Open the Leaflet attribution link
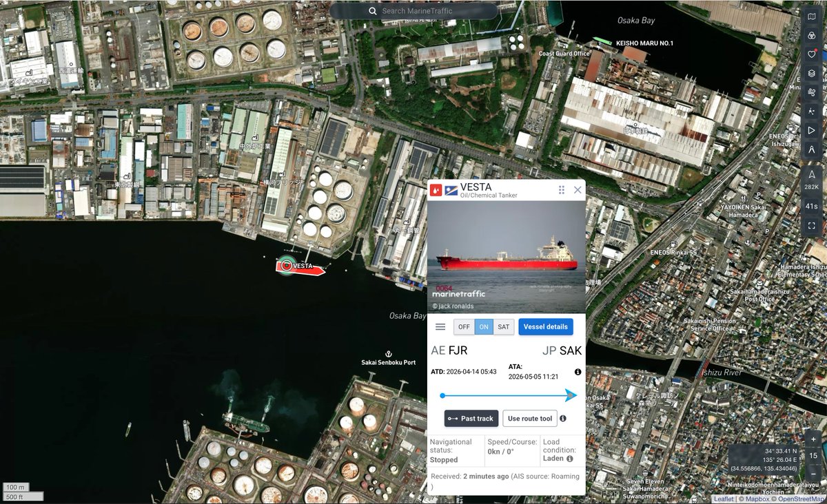The width and height of the screenshot is (827, 504). (x=724, y=499)
